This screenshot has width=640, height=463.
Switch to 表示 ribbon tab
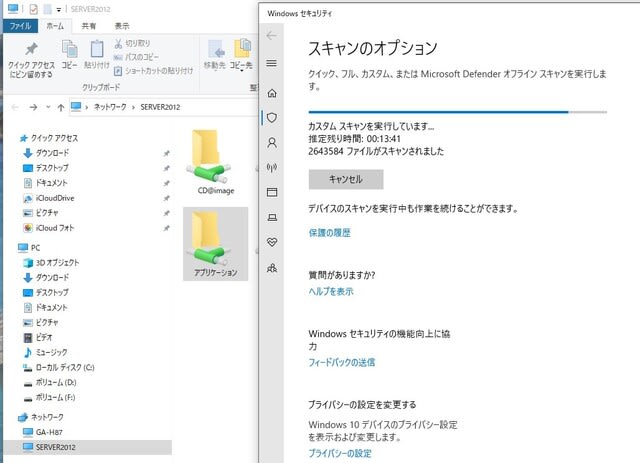pyautogui.click(x=122, y=26)
